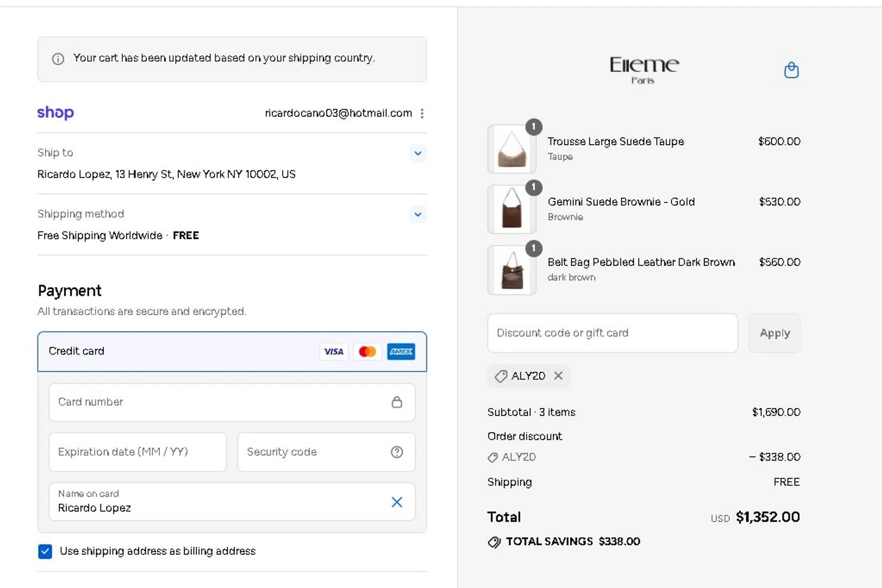Click the TOTAL SAVINGS $338.00 text
The height and width of the screenshot is (588, 882).
pyautogui.click(x=573, y=542)
